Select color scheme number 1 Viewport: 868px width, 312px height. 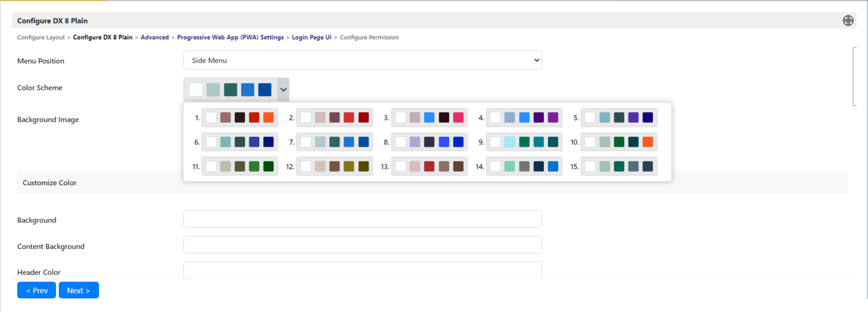tap(240, 118)
